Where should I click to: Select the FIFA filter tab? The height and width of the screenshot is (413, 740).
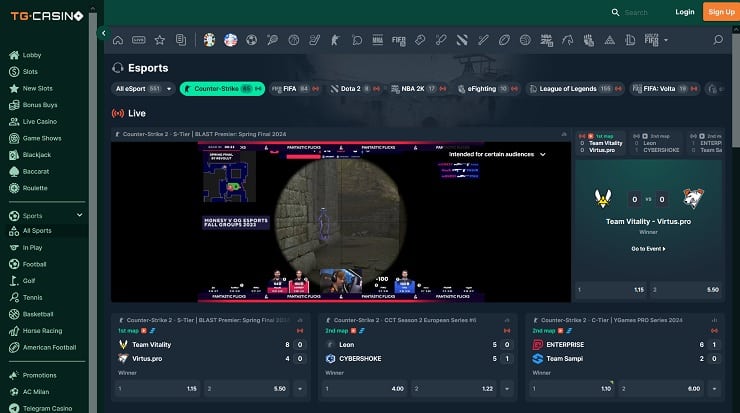(295, 89)
